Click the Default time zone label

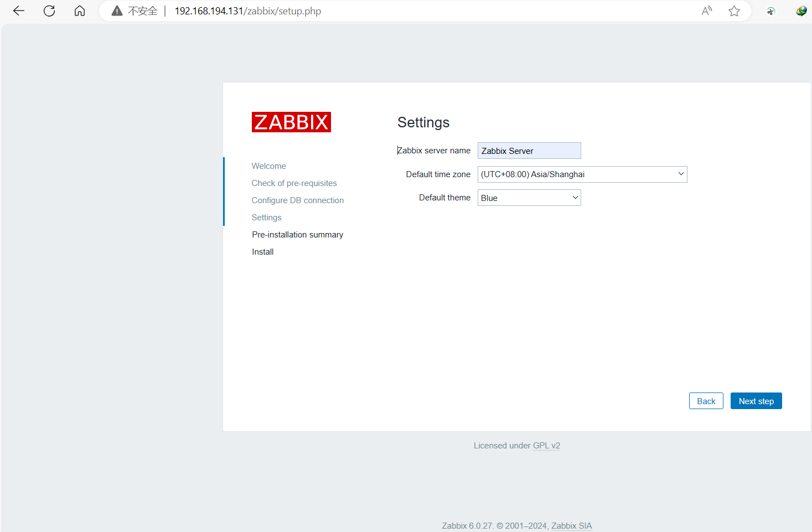[x=438, y=174]
